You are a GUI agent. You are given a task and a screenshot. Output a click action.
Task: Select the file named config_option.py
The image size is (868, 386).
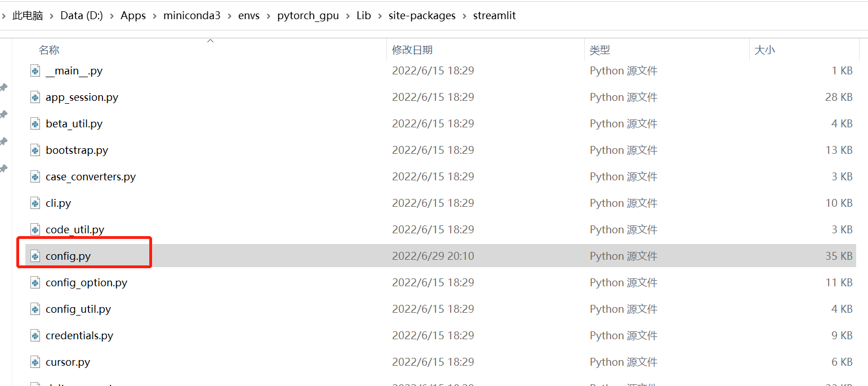coord(86,283)
